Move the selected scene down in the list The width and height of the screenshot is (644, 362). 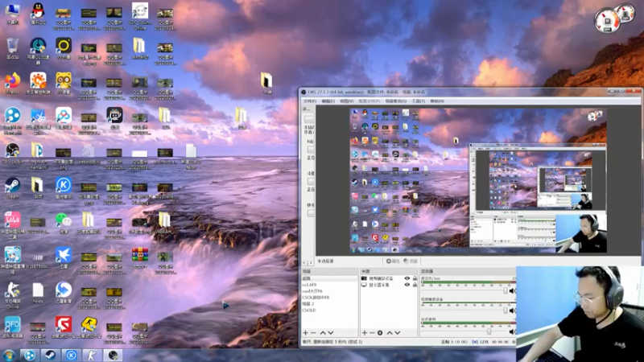coord(331,332)
